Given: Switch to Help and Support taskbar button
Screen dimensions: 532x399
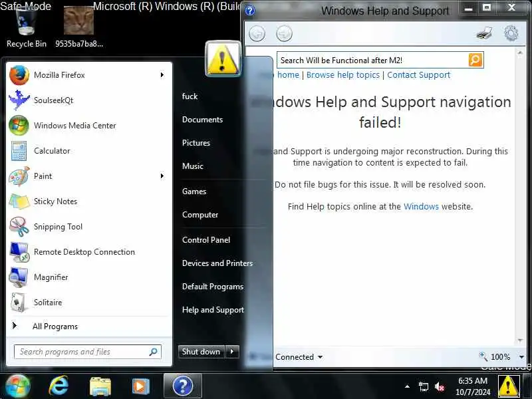Looking at the screenshot, I should 183,386.
